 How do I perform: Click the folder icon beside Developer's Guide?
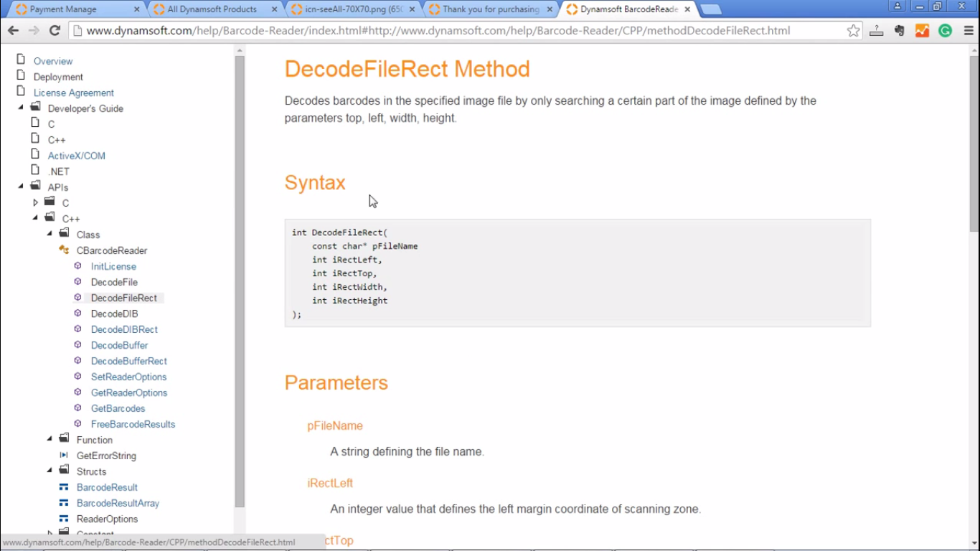(x=35, y=107)
